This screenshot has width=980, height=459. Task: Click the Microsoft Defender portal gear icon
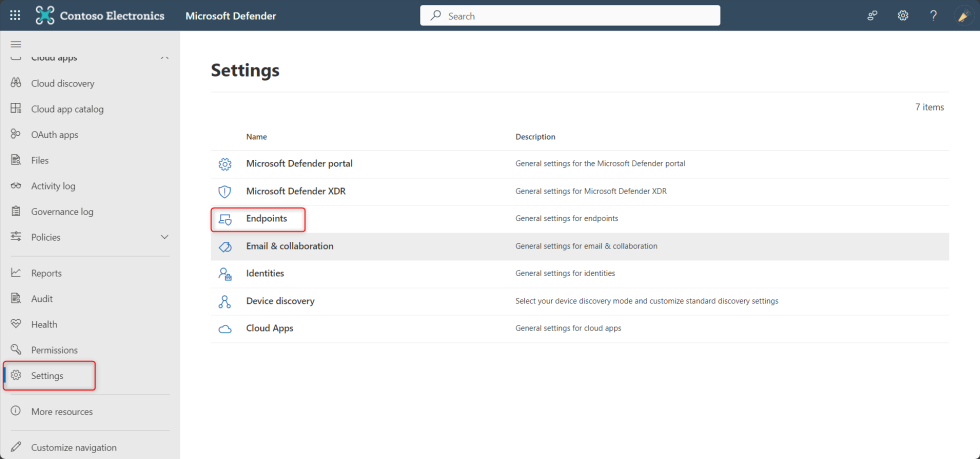click(225, 164)
